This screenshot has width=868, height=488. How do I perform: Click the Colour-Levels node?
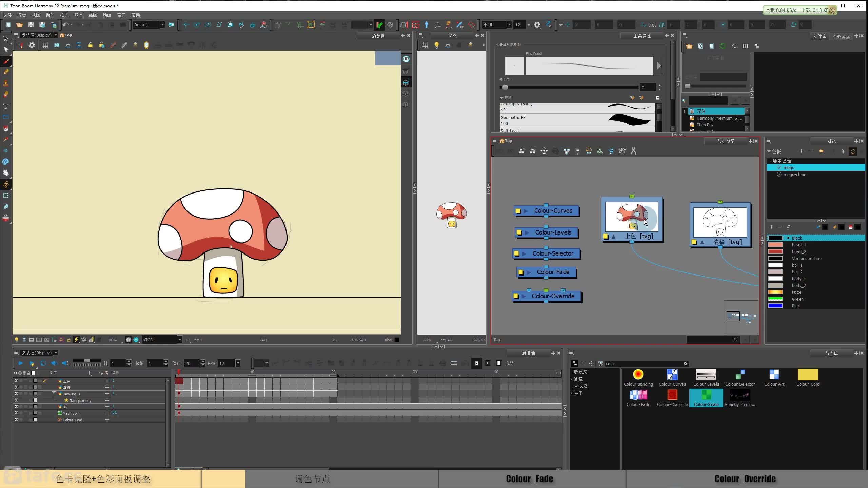coord(547,232)
